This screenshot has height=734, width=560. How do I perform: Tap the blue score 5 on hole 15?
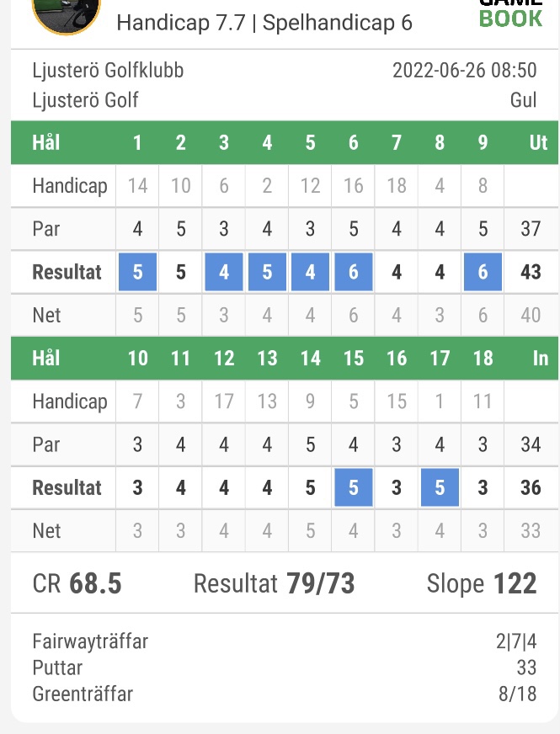354,487
